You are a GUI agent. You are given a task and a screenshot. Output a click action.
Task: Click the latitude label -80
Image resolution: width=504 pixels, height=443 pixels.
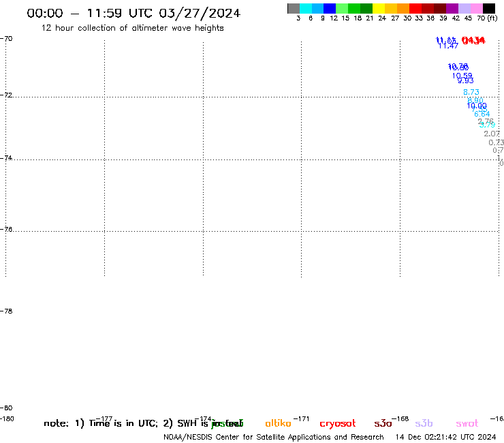pyautogui.click(x=6, y=408)
